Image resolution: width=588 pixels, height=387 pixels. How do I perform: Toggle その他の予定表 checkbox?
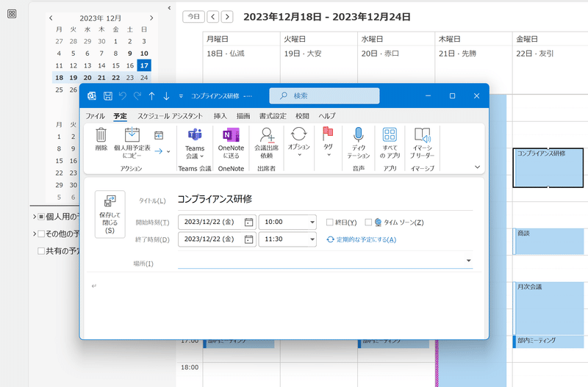coord(42,234)
